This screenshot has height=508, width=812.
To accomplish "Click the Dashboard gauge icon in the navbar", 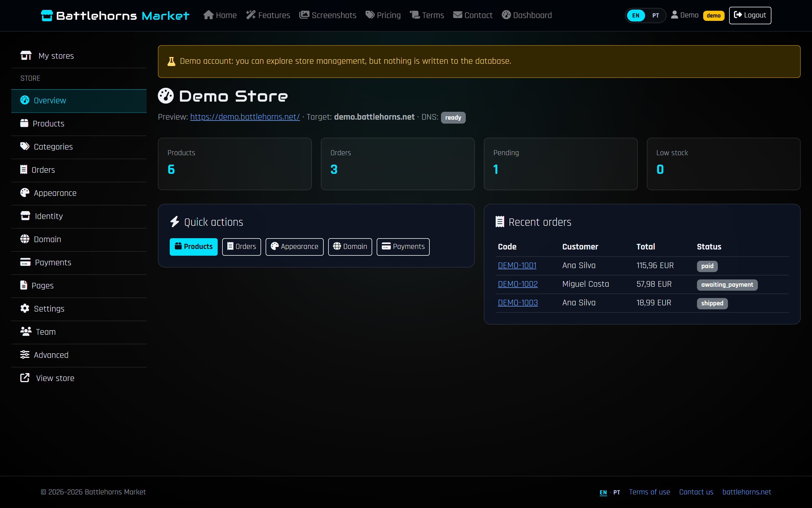I will coord(506,15).
